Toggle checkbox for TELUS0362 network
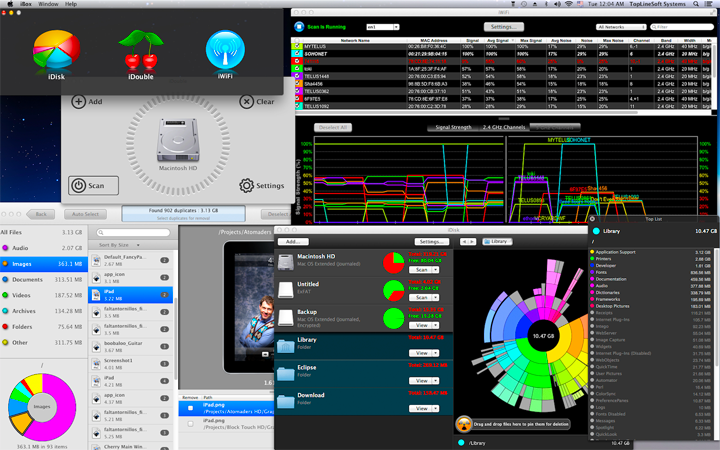This screenshot has width=720, height=450. tap(297, 91)
